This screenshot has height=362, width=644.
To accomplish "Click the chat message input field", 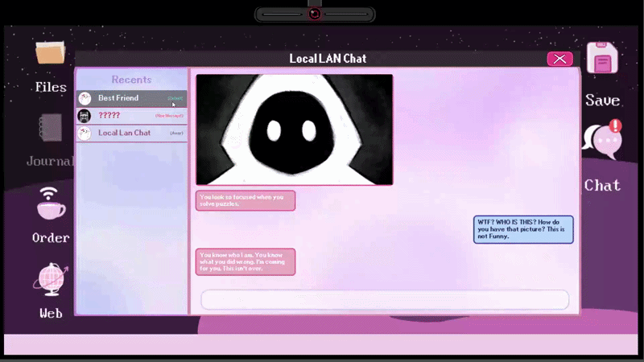I will click(385, 299).
